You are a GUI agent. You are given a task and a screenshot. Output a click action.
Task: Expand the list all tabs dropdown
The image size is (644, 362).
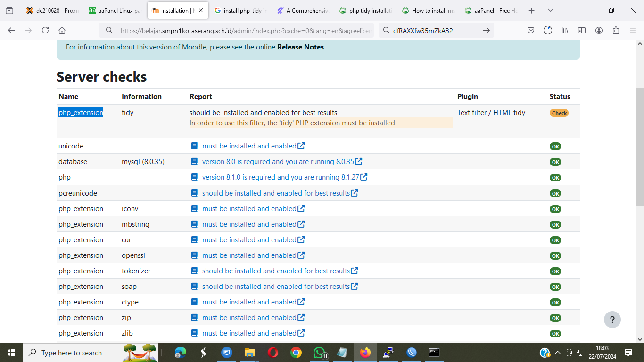(x=551, y=10)
